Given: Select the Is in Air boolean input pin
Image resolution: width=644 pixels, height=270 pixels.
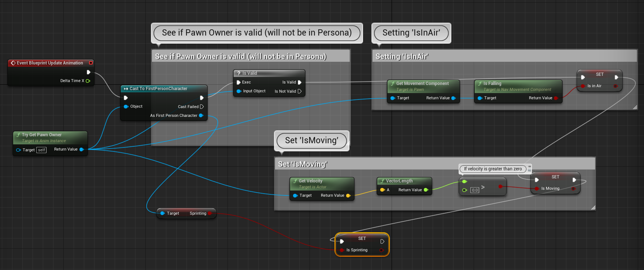Looking at the screenshot, I should click(x=583, y=86).
